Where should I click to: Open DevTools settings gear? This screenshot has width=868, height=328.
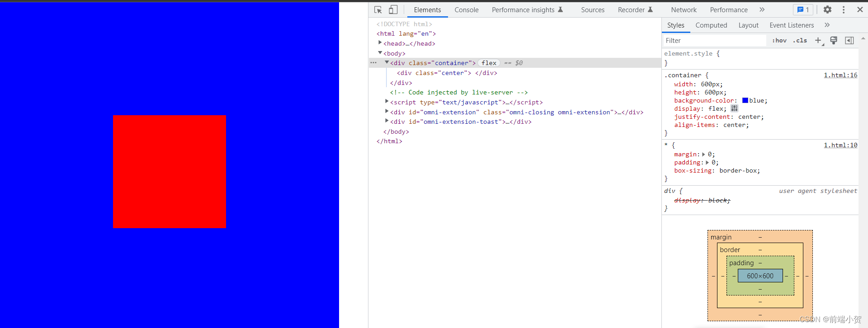(827, 9)
